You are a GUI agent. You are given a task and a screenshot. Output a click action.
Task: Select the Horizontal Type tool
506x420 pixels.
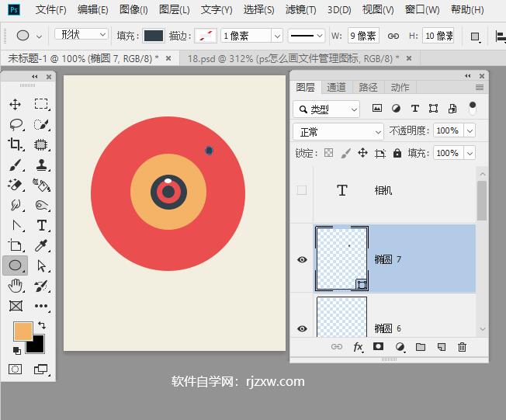click(41, 225)
